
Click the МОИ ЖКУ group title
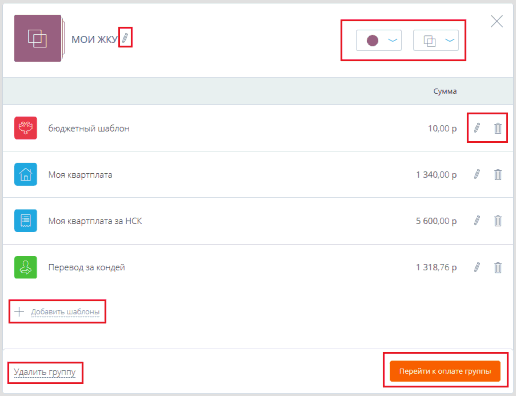tap(95, 39)
